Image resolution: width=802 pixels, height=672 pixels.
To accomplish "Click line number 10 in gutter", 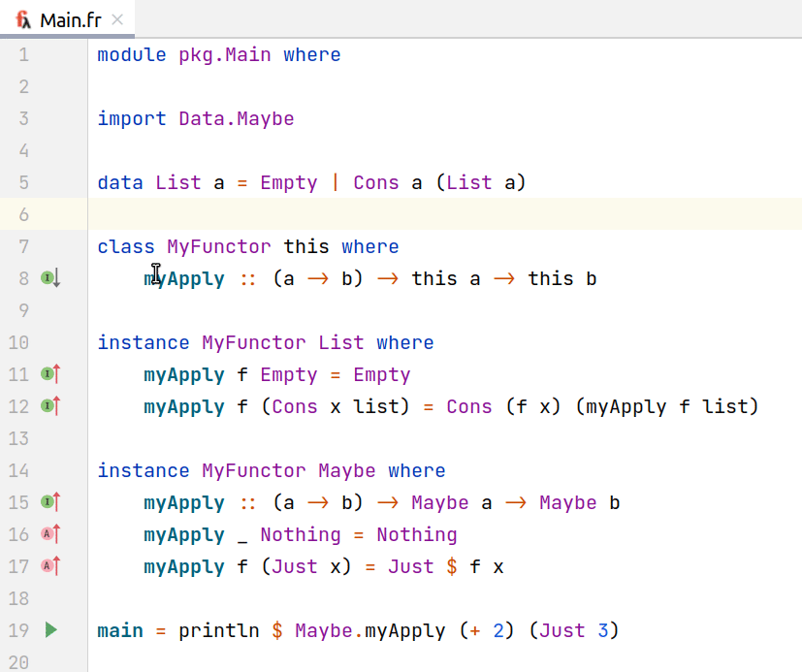I will pos(18,342).
